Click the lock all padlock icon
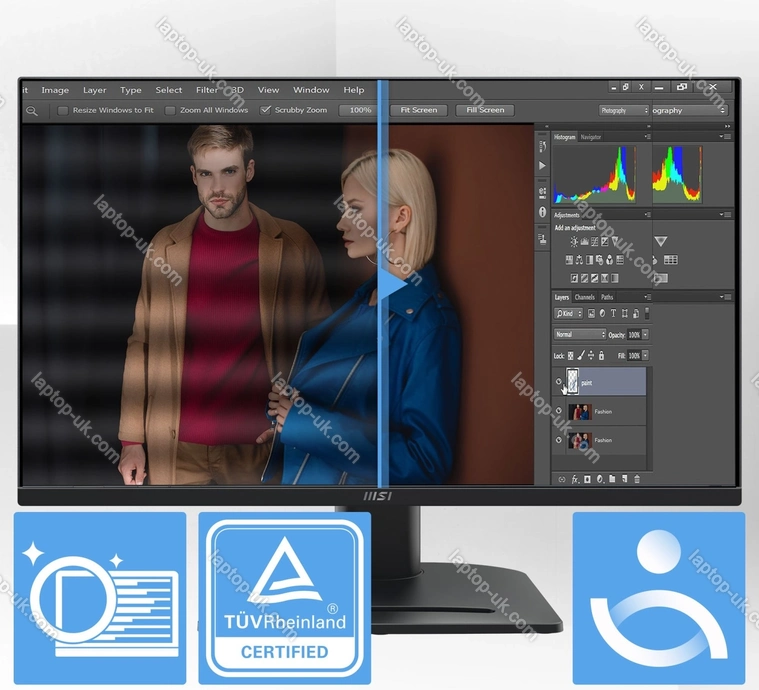 coord(602,355)
